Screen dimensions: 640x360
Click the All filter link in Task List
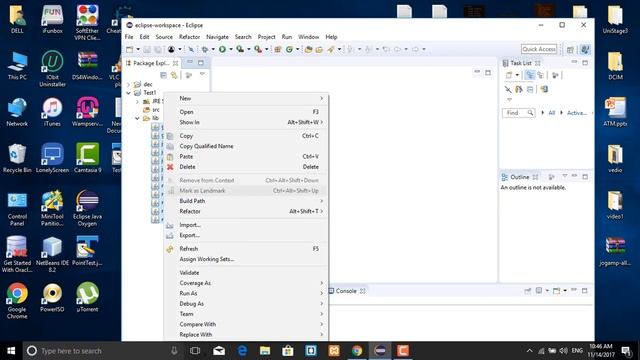tap(551, 113)
